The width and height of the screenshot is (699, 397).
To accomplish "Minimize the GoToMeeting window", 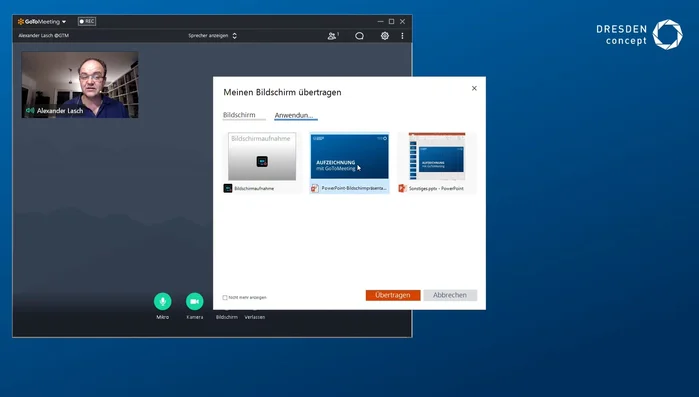I will [380, 21].
